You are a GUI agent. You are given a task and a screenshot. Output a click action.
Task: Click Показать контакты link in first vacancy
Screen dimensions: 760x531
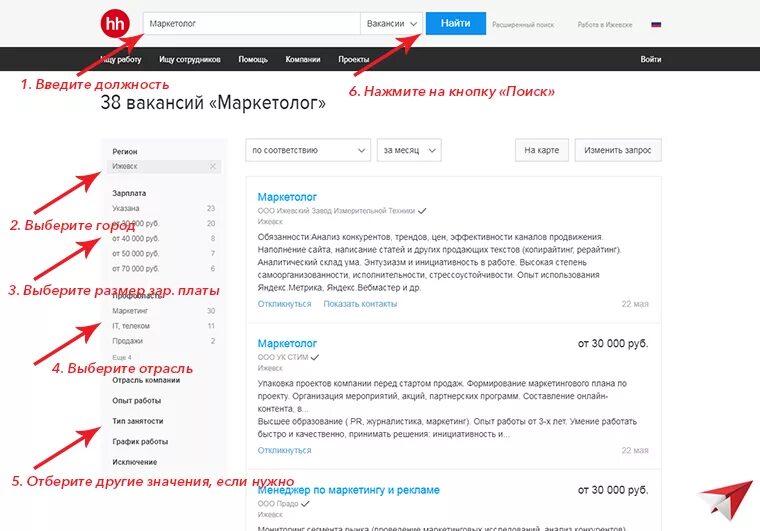[x=360, y=304]
